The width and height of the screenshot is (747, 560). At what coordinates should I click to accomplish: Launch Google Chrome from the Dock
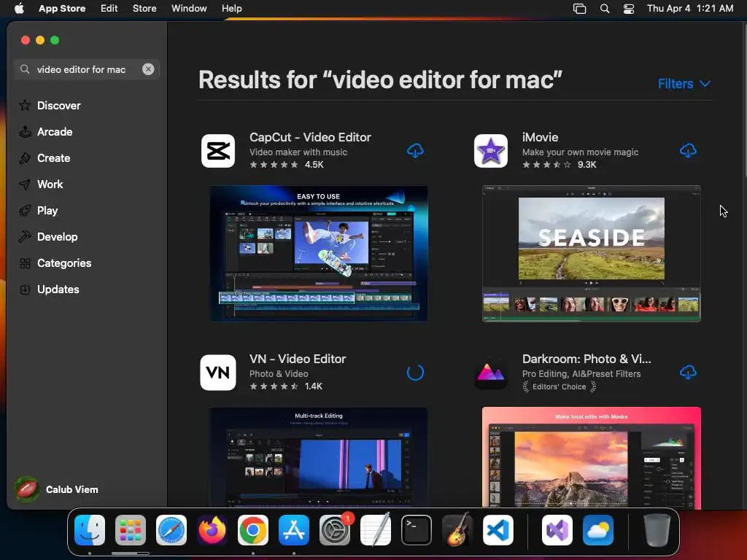click(x=253, y=529)
